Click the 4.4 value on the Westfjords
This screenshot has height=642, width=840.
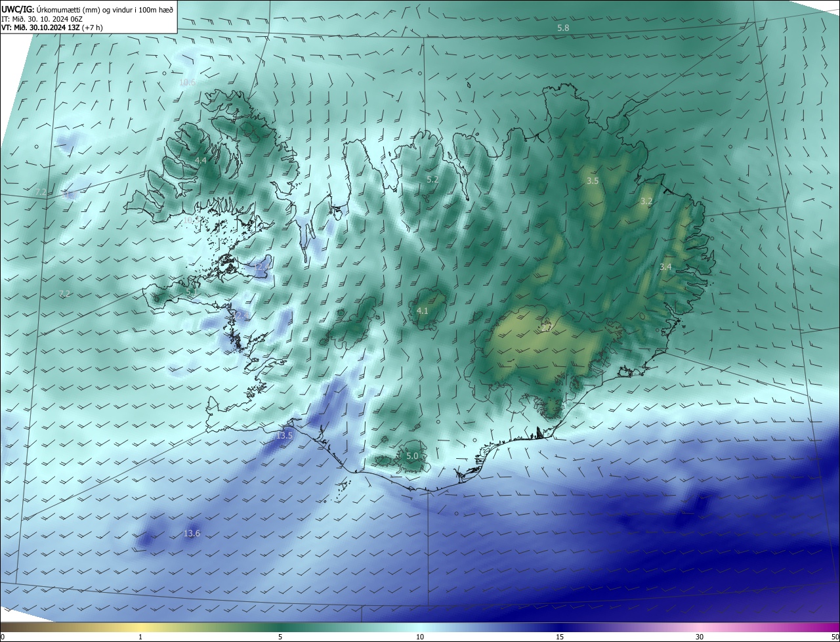pos(201,160)
